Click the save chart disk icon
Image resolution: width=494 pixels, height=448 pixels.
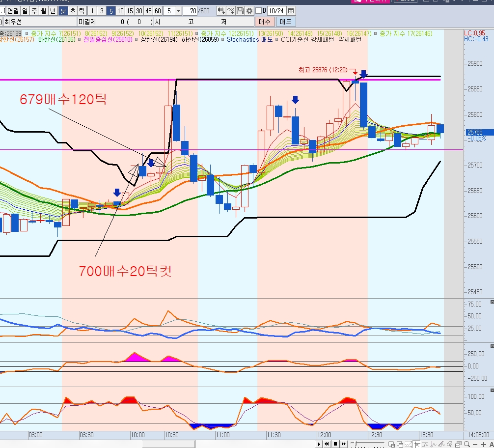[x=240, y=11]
